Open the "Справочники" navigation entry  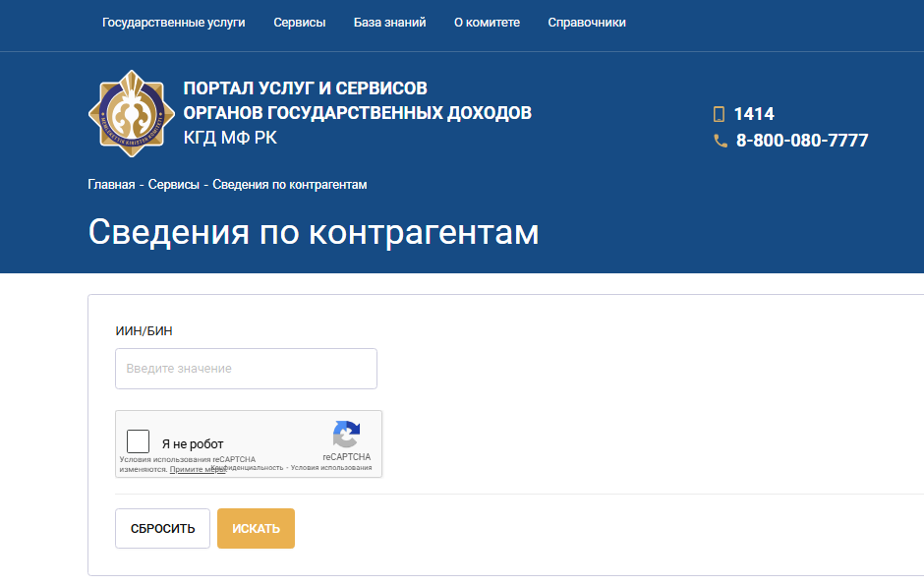587,22
